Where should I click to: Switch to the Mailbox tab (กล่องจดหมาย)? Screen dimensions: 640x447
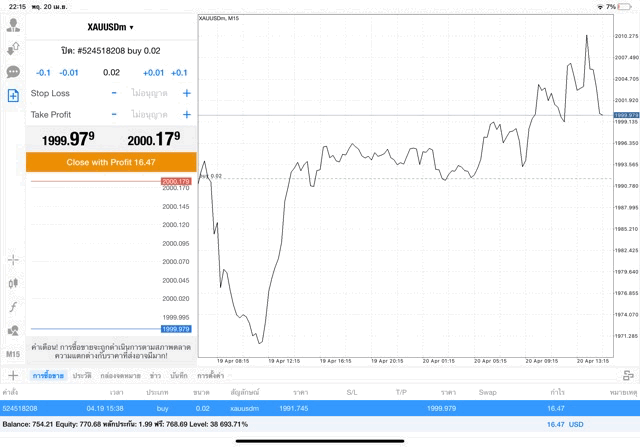[120, 376]
